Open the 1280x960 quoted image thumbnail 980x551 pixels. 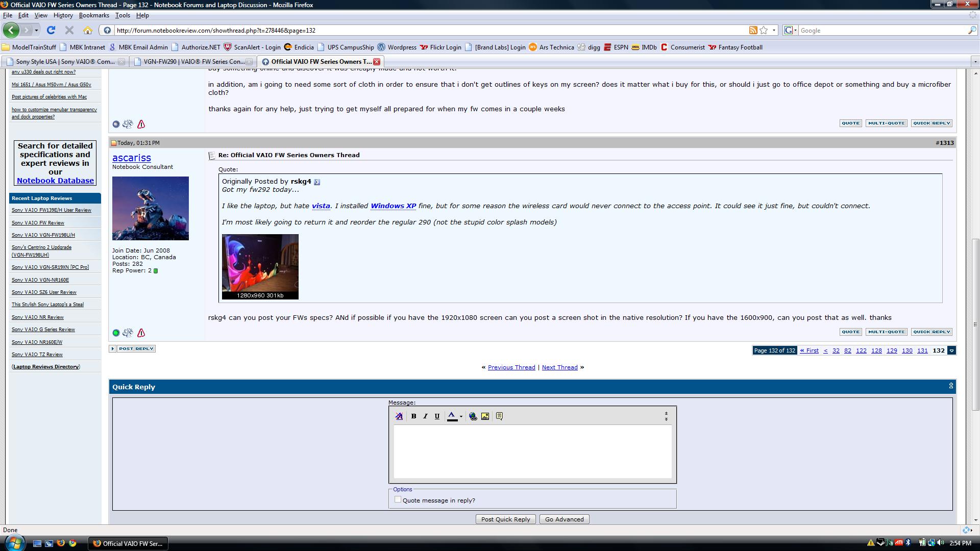(x=260, y=266)
